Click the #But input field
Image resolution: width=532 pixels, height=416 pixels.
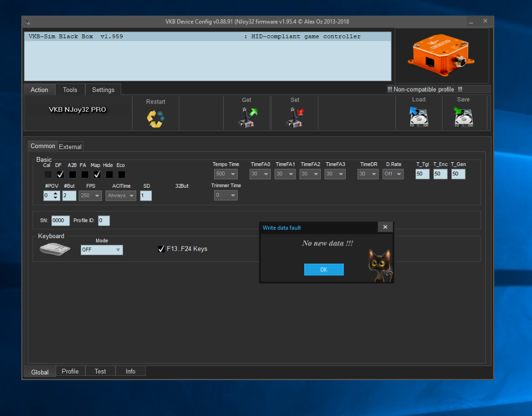[x=69, y=196]
